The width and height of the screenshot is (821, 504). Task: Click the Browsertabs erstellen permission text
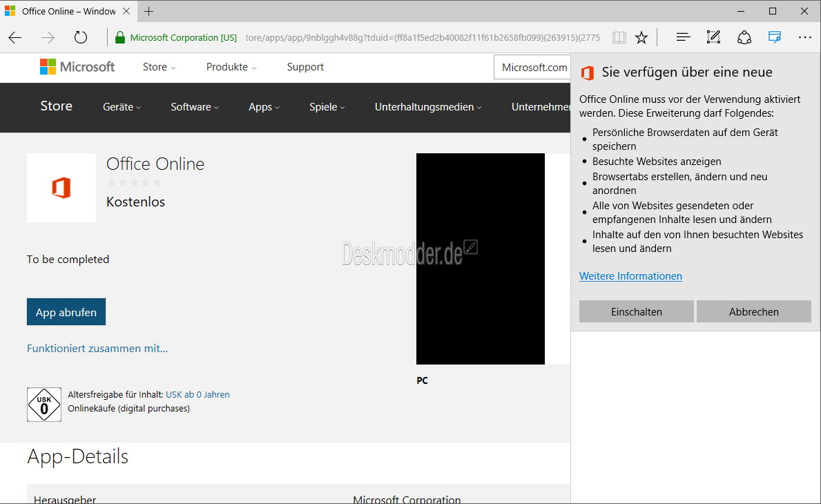tap(679, 183)
